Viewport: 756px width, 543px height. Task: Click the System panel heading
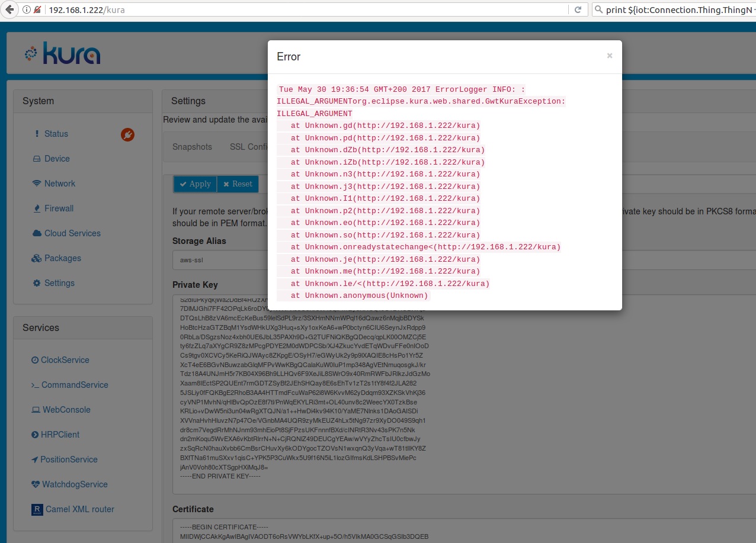(x=38, y=101)
